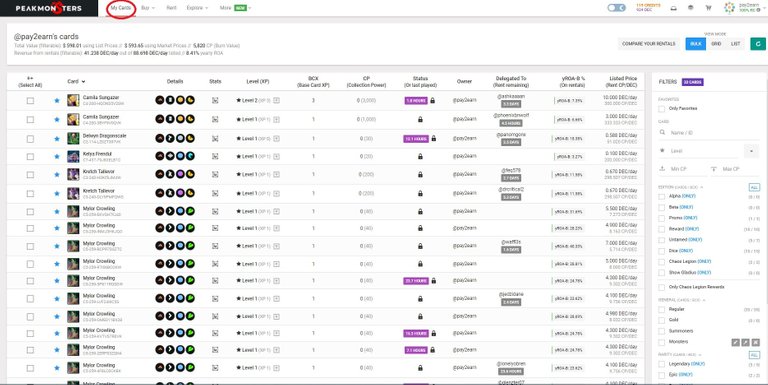Switch to Grid view mode
The height and width of the screenshot is (385, 768).
[x=716, y=44]
